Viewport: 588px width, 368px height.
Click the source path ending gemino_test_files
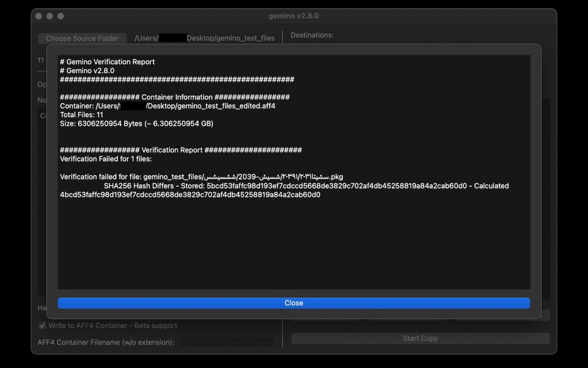tap(204, 38)
